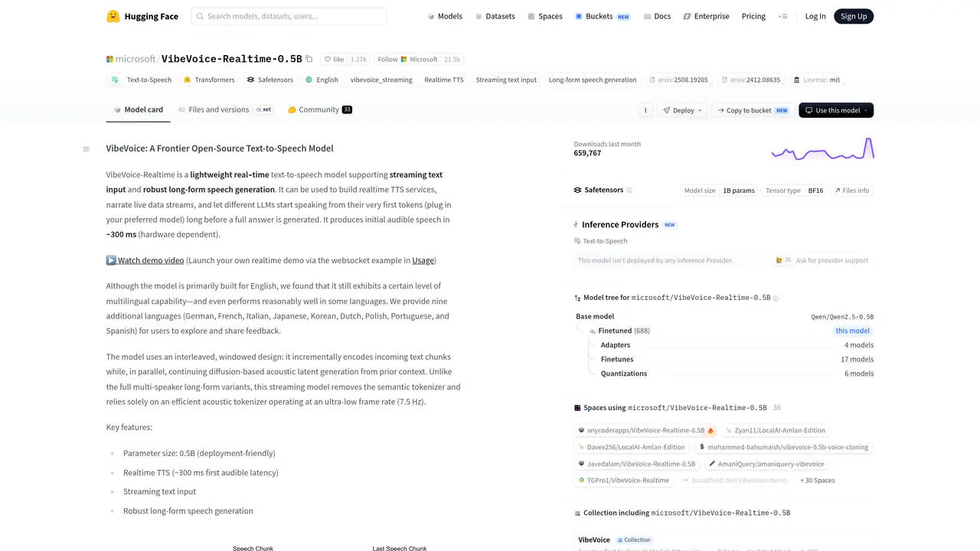Open table of contents icon beside title
Image resolution: width=980 pixels, height=551 pixels.
pos(86,148)
